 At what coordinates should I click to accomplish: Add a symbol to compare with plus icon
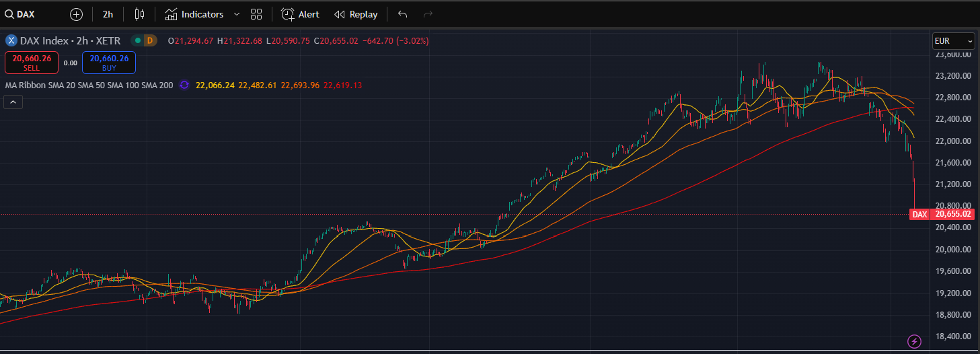(76, 14)
